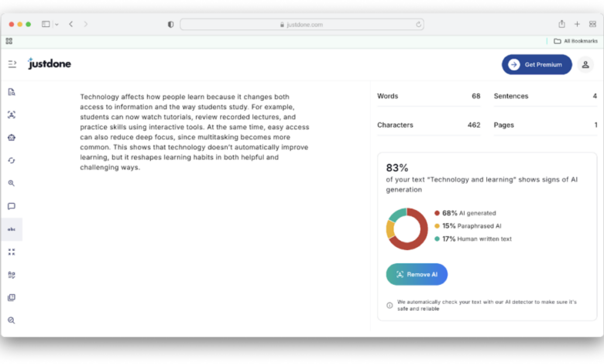Click the Get Premium button

coord(537,64)
